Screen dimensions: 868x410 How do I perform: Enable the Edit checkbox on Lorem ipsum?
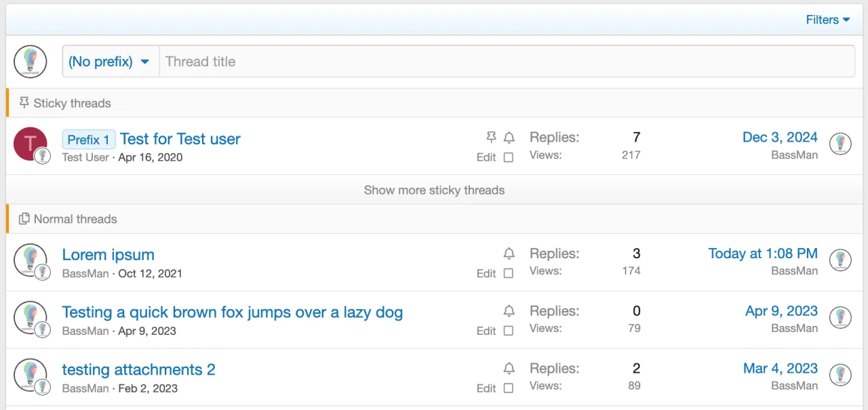[x=509, y=274]
